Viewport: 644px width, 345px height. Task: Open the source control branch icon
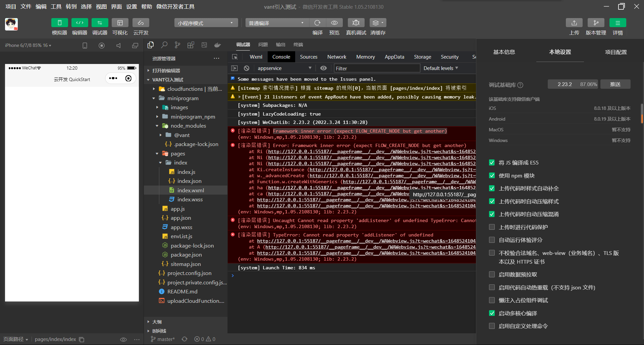pos(177,45)
